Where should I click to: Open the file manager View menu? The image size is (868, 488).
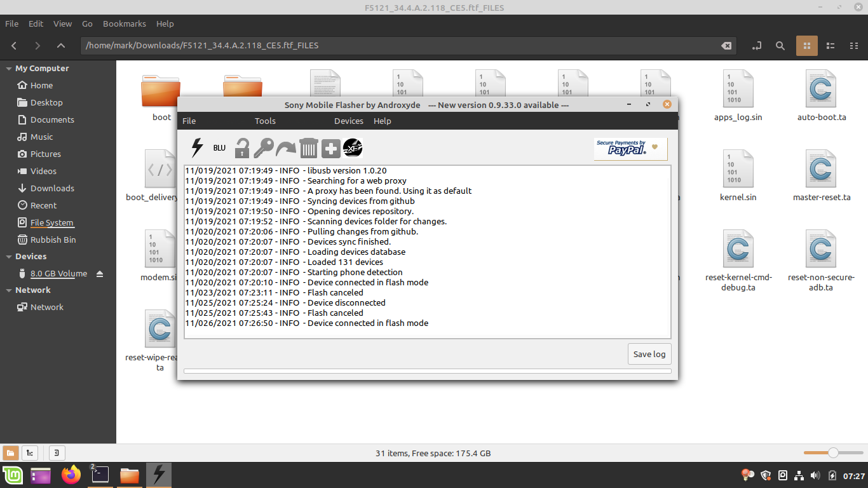[x=62, y=24]
